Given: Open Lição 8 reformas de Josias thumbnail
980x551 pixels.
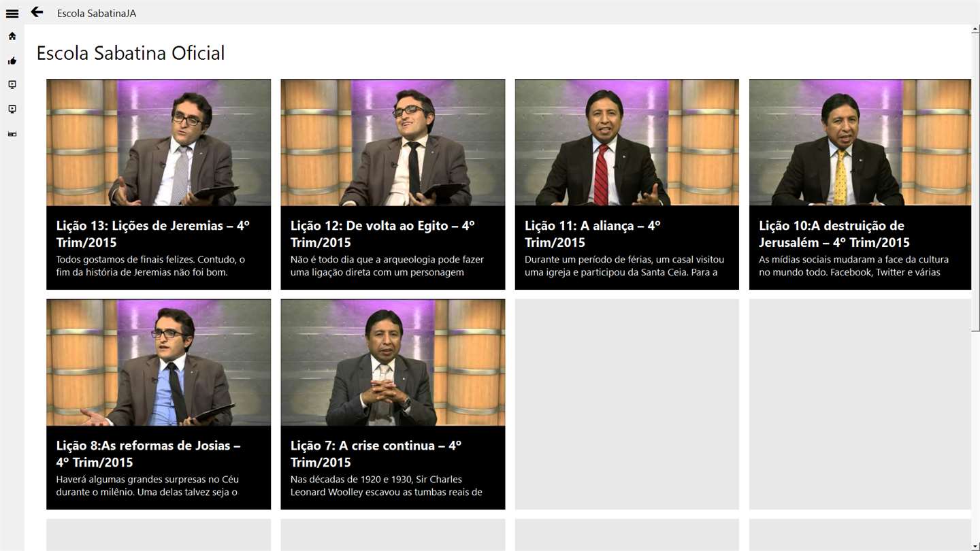Looking at the screenshot, I should pos(159,363).
